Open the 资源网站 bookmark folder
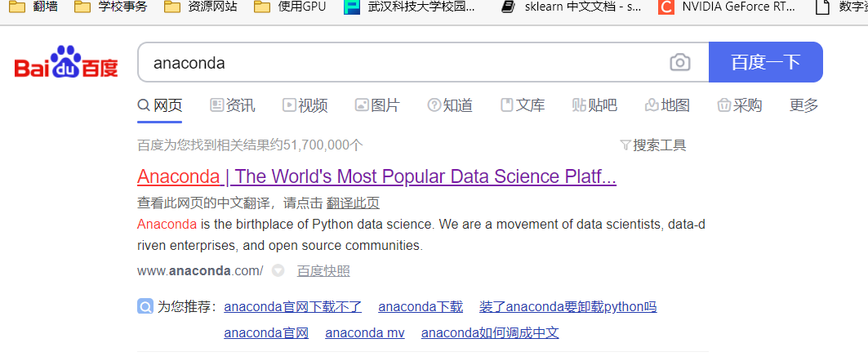The width and height of the screenshot is (868, 361). click(201, 7)
